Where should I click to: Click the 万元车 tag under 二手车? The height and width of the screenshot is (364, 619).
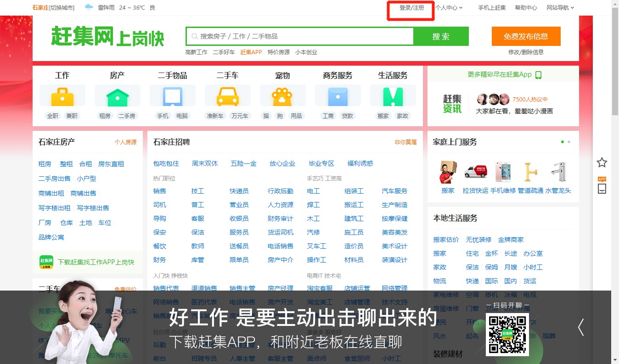click(240, 116)
